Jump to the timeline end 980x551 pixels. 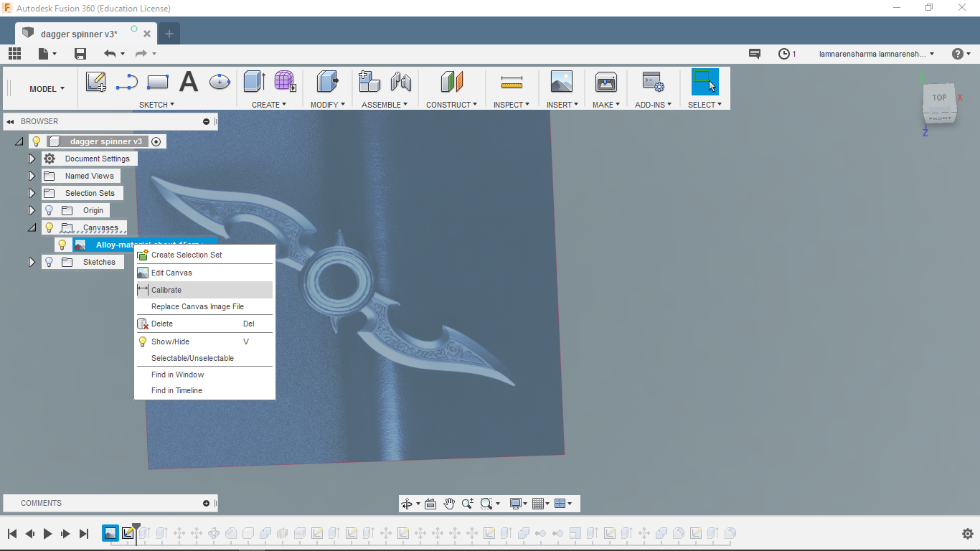(84, 534)
